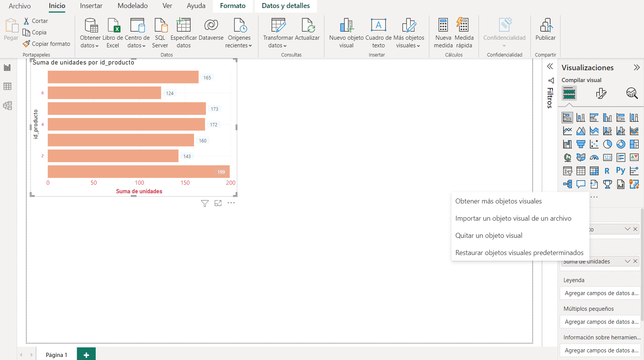The image size is (644, 360).
Task: Click the Leyenda field well placeholder
Action: pos(600,293)
